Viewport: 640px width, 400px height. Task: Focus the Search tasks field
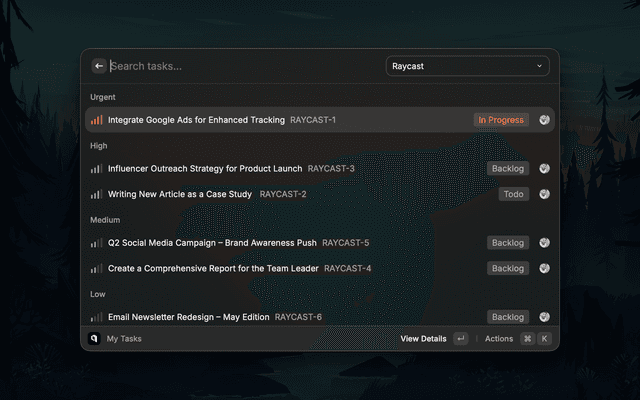pos(245,66)
